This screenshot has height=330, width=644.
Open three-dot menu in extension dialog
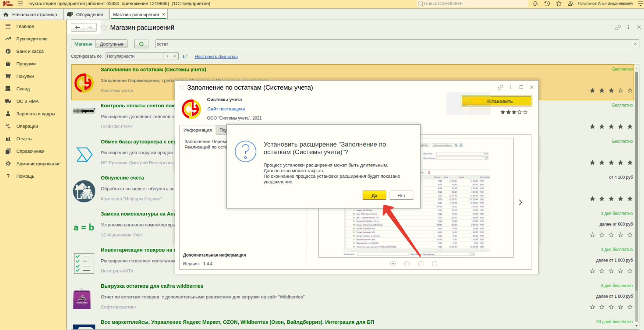[511, 87]
